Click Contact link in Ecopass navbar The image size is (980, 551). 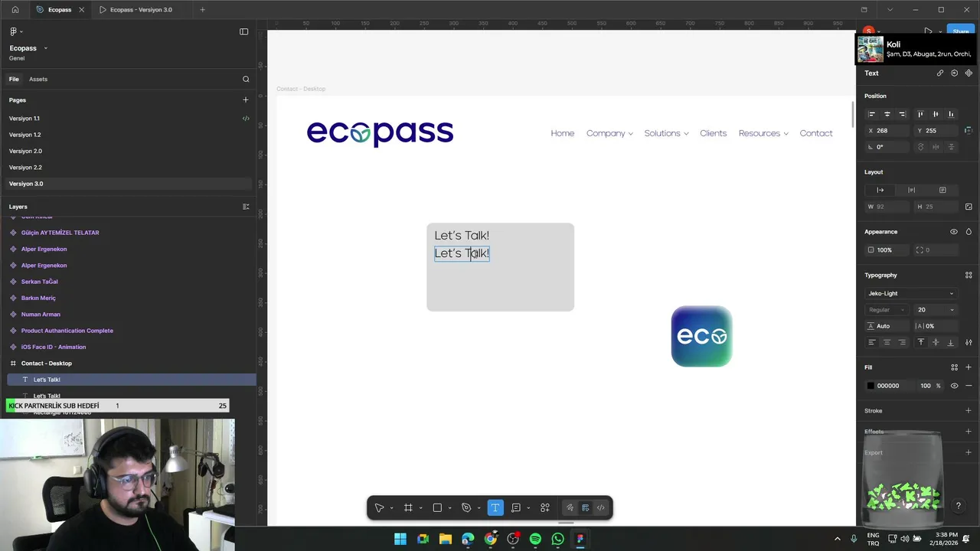tap(816, 133)
